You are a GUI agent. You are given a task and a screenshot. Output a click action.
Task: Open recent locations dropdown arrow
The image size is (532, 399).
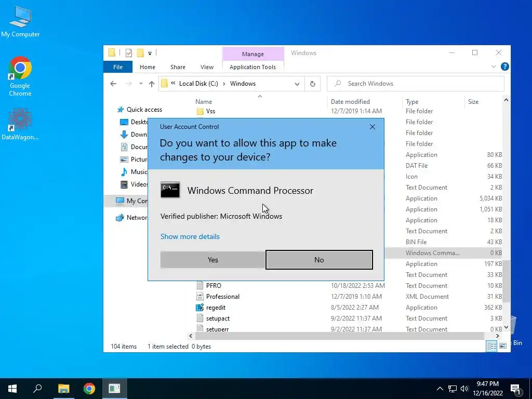(141, 84)
